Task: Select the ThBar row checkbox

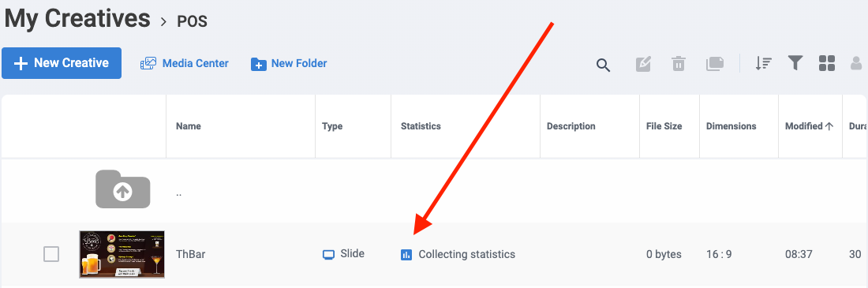Action: (x=51, y=254)
